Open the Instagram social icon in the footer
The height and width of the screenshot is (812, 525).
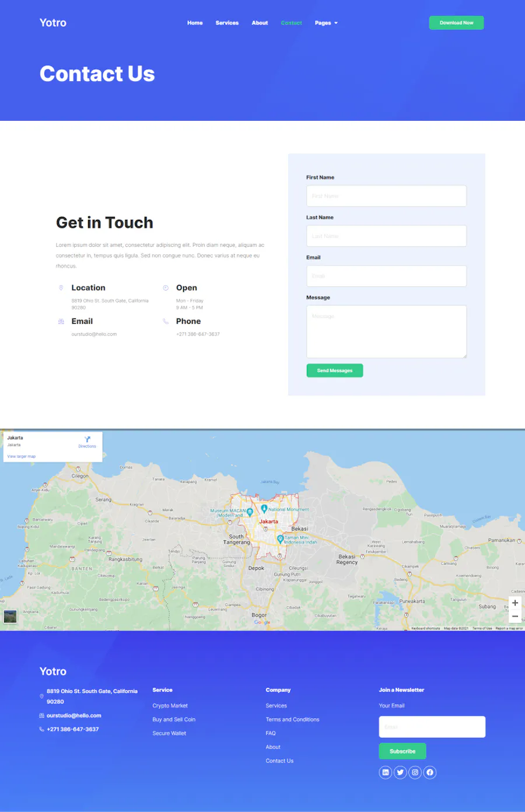(x=415, y=772)
